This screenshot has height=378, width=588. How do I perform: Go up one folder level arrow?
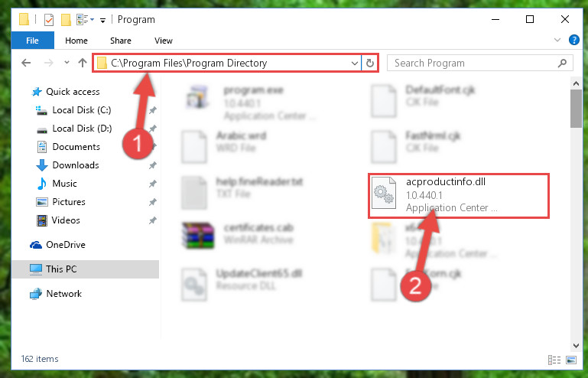pyautogui.click(x=83, y=63)
